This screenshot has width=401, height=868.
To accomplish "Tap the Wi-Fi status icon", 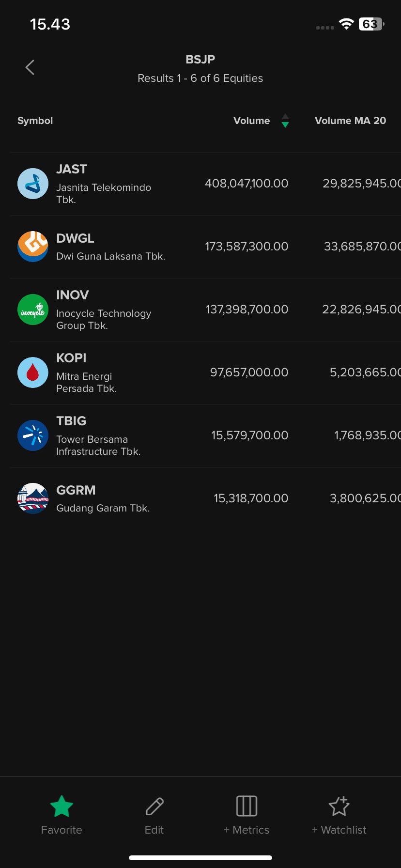I will [346, 24].
